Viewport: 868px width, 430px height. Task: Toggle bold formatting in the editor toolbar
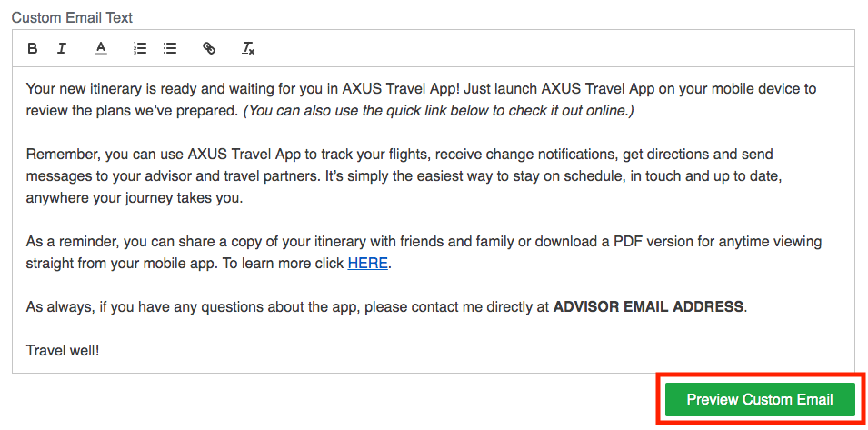[33, 49]
